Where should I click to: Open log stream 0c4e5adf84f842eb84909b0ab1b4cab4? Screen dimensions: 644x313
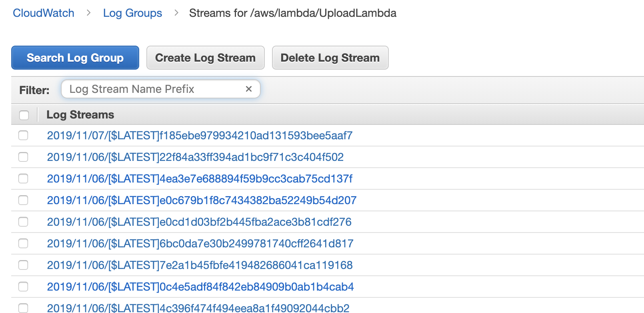point(200,287)
